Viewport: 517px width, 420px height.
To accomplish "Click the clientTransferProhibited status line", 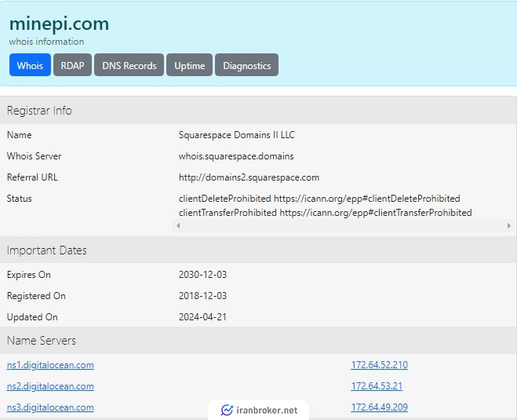I will (x=325, y=213).
